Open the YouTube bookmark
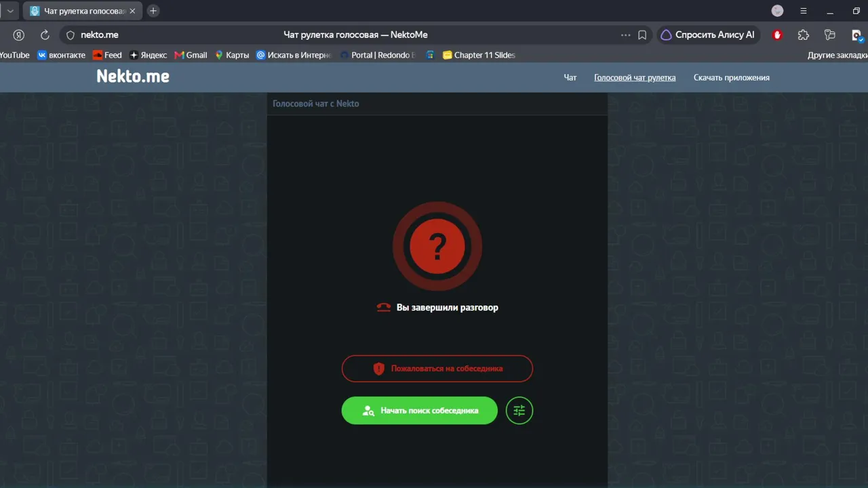The image size is (868, 488). 15,55
